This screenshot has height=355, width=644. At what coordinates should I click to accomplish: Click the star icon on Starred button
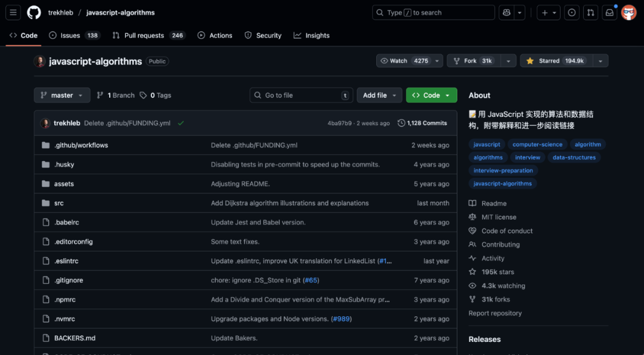coord(530,61)
